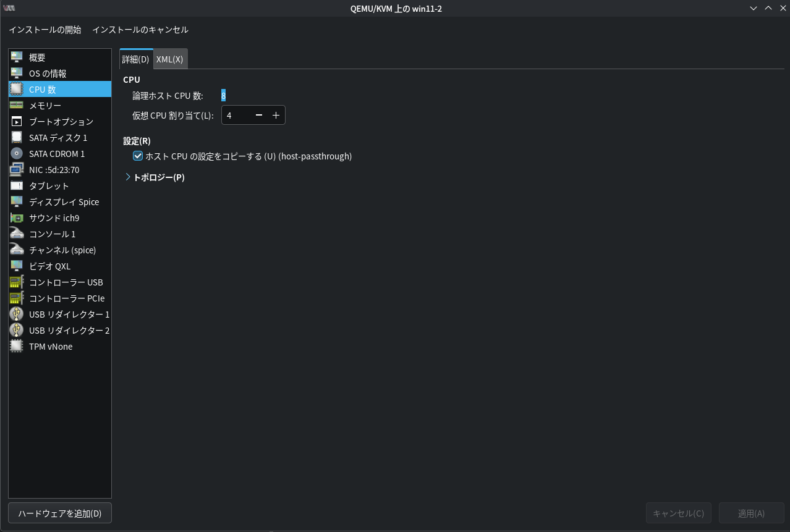The width and height of the screenshot is (790, 532).
Task: Select the CPU 数 chip icon
Action: coord(17,90)
